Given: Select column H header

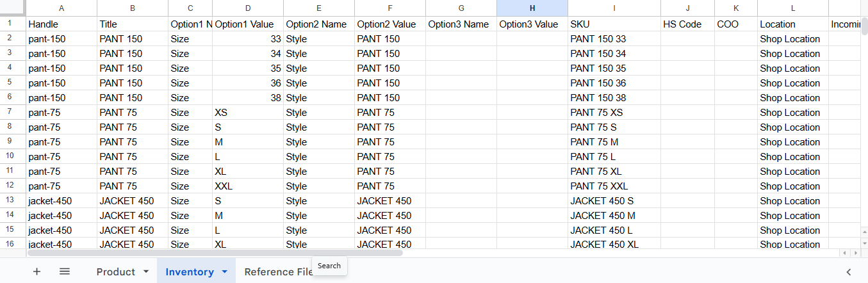Looking at the screenshot, I should point(532,8).
